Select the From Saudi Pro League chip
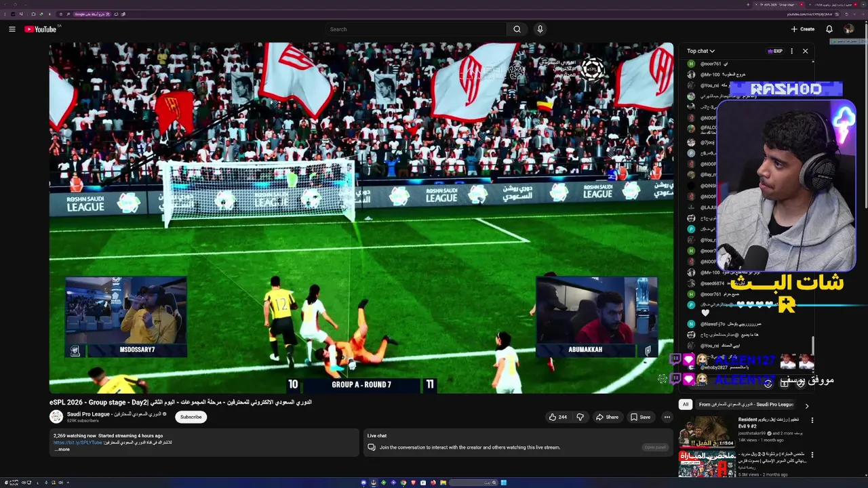Image resolution: width=868 pixels, height=488 pixels. [x=746, y=405]
